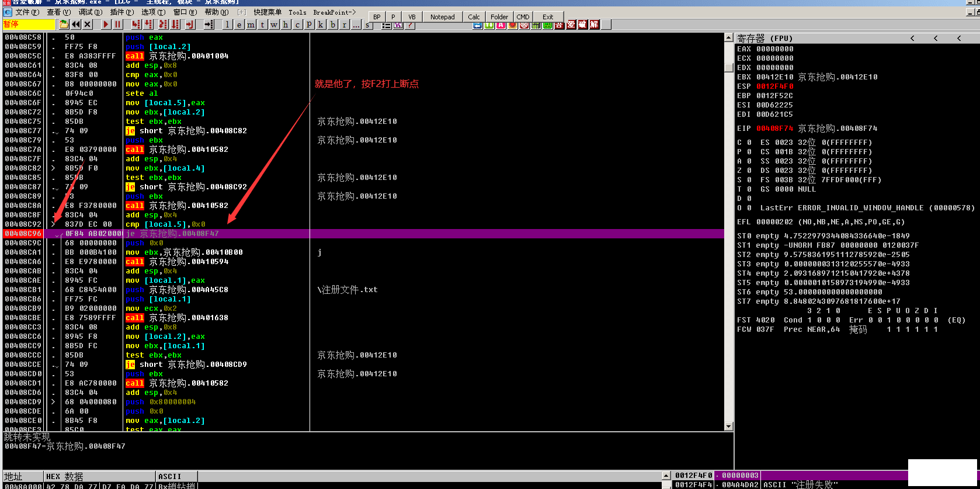Launch Notepad from the button bar
Screen dimensions: 980x489
[x=442, y=16]
